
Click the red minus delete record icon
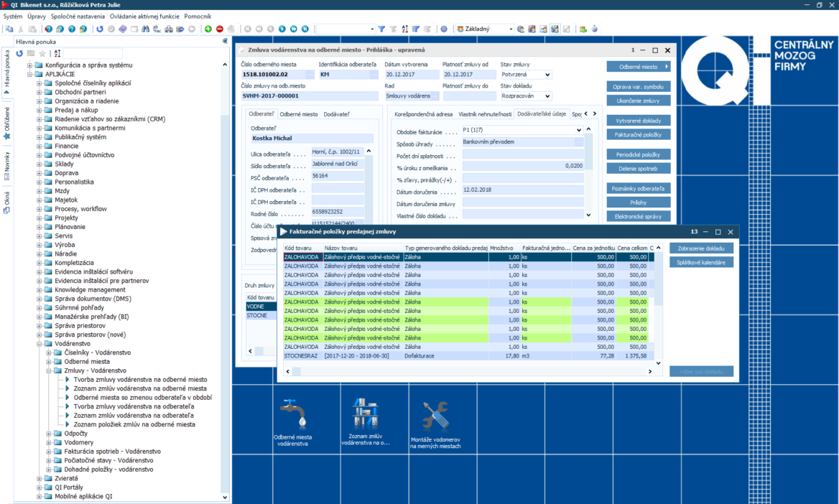[220, 29]
